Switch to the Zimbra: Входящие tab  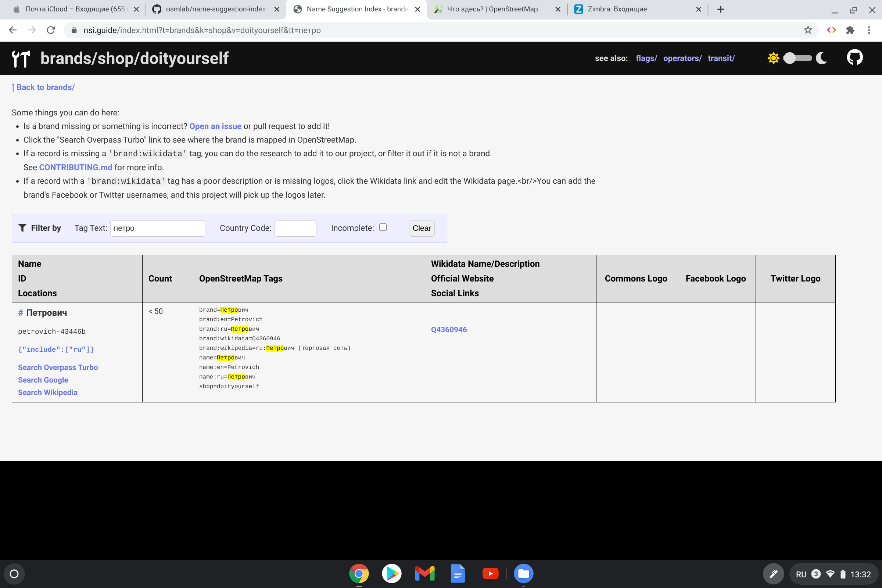(638, 10)
